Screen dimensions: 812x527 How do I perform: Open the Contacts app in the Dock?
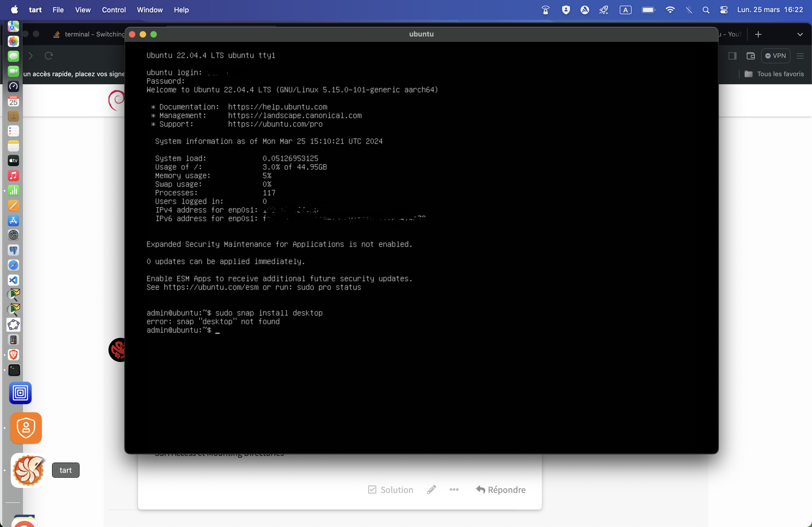13,116
